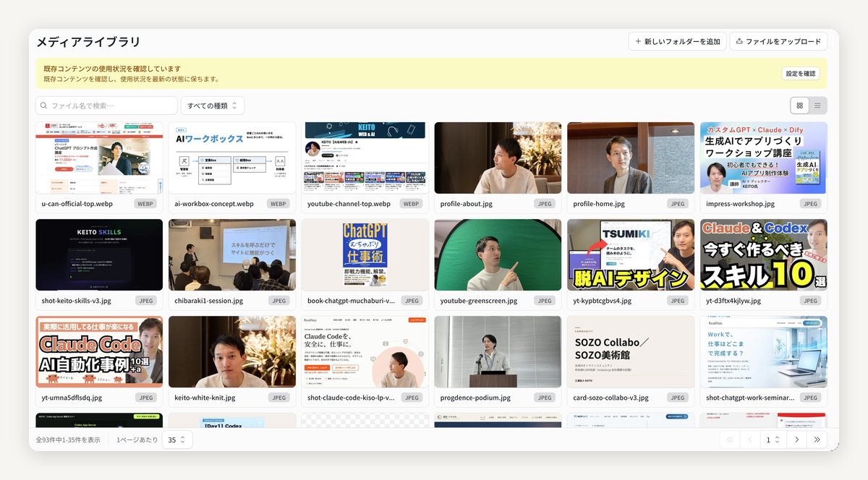Go to the next page

click(797, 440)
